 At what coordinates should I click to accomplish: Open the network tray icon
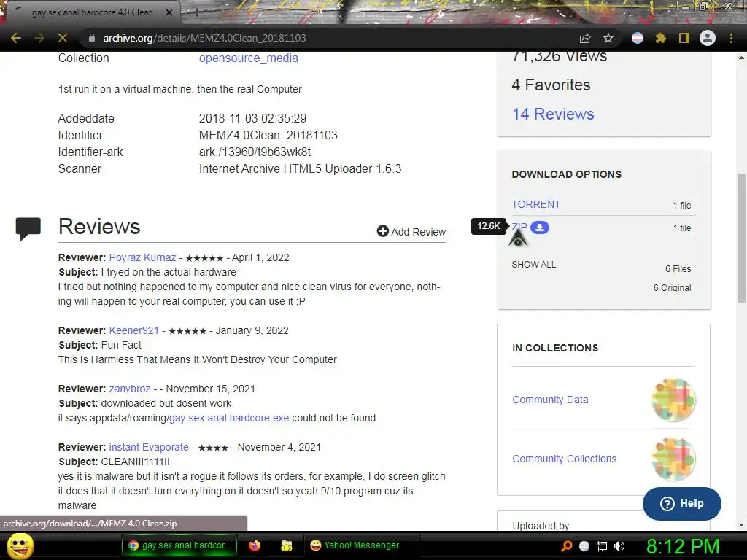coord(602,546)
